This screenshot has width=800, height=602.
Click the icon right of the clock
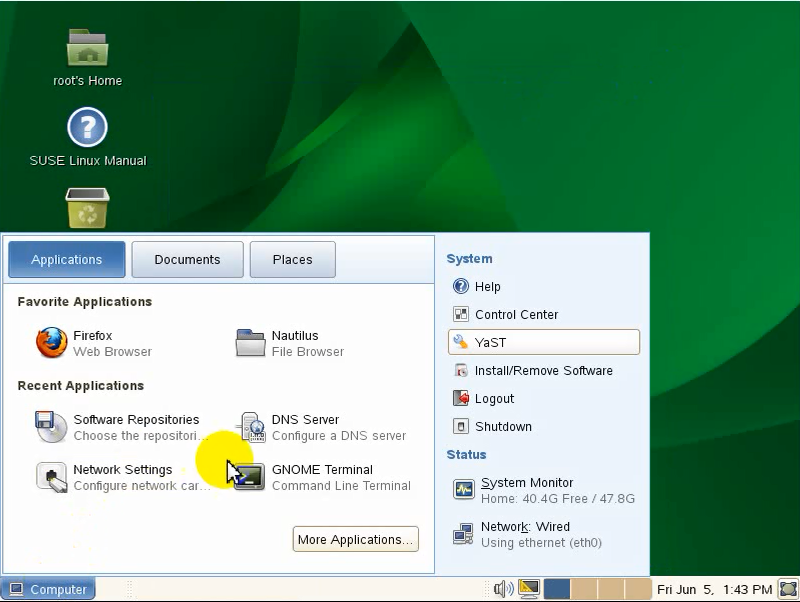click(788, 589)
